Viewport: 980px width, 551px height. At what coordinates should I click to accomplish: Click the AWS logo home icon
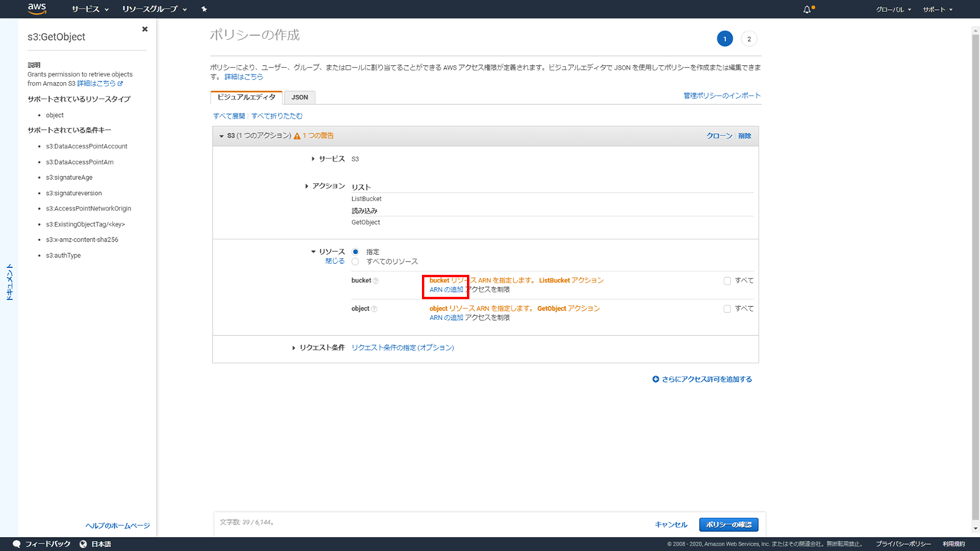[x=37, y=9]
